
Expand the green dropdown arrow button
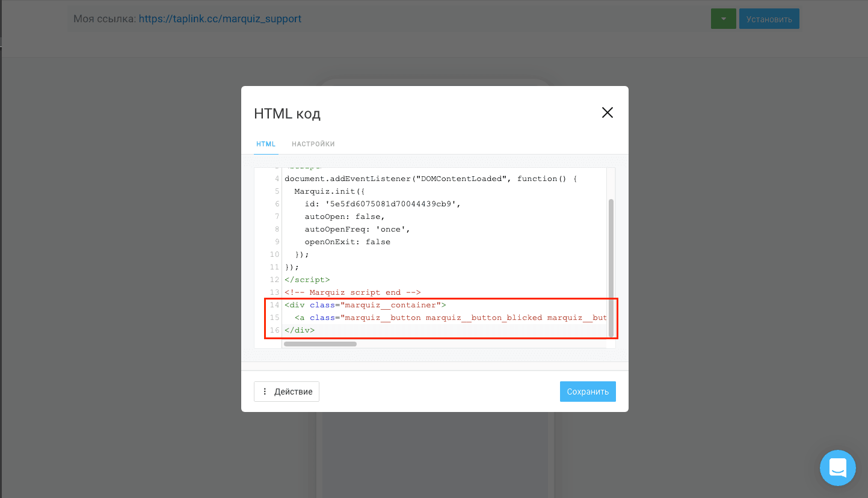point(724,19)
